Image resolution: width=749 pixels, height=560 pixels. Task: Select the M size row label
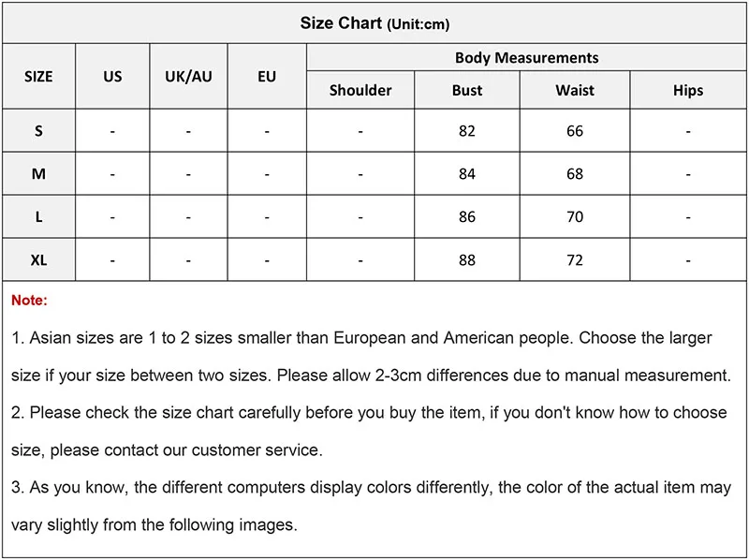38,174
